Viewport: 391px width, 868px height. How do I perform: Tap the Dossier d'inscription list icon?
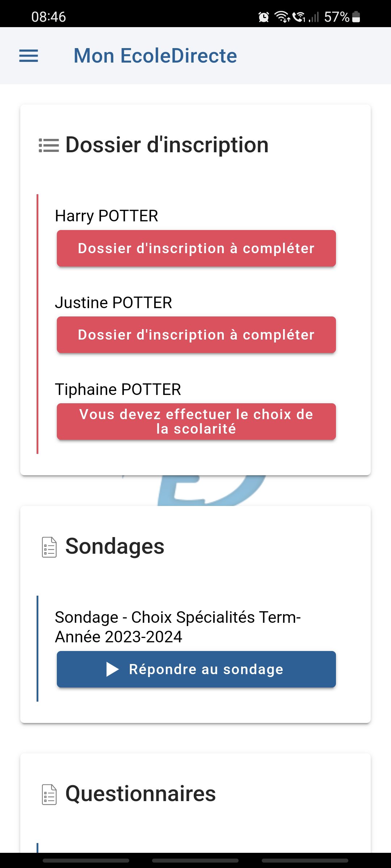pos(49,145)
